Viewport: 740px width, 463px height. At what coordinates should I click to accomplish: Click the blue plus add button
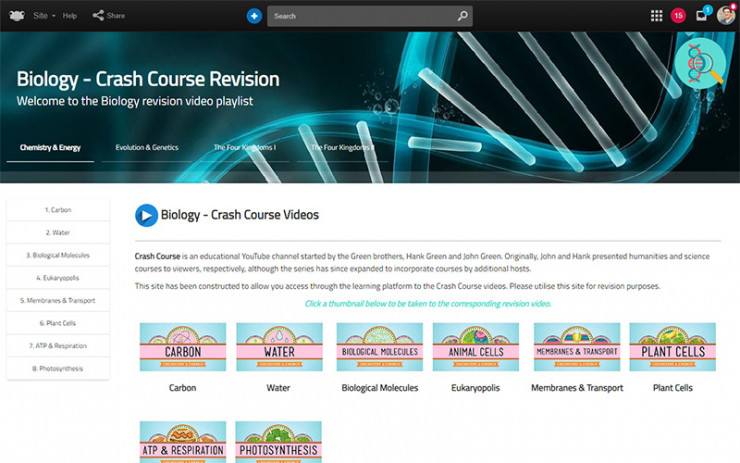coord(254,16)
